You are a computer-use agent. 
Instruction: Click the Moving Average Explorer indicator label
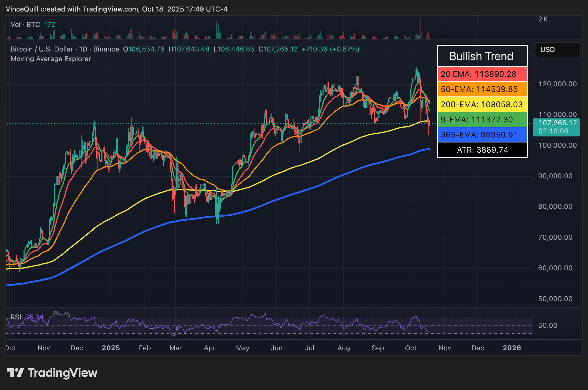pos(51,59)
